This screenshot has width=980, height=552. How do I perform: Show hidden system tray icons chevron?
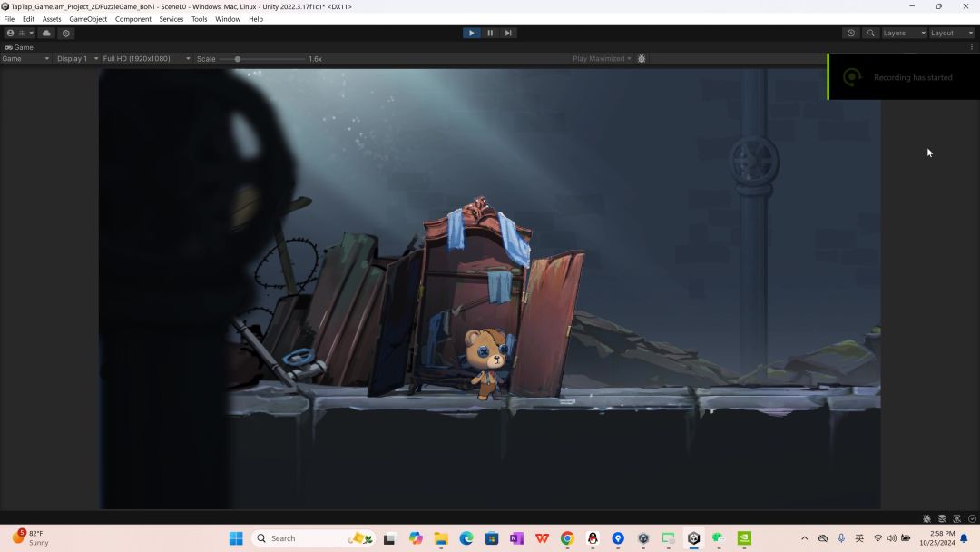(x=804, y=538)
